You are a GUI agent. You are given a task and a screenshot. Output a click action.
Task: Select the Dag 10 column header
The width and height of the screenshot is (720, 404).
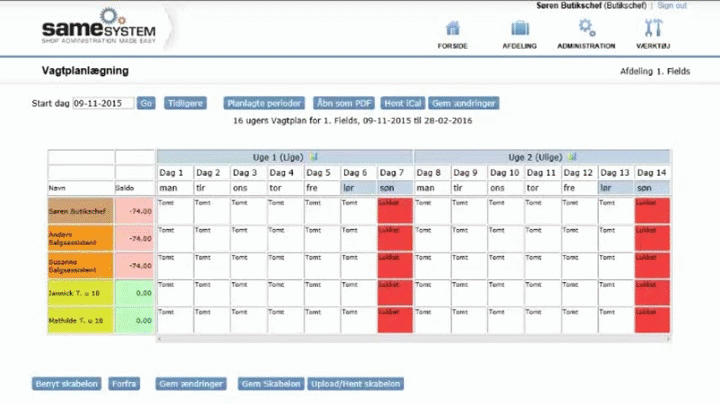505,173
